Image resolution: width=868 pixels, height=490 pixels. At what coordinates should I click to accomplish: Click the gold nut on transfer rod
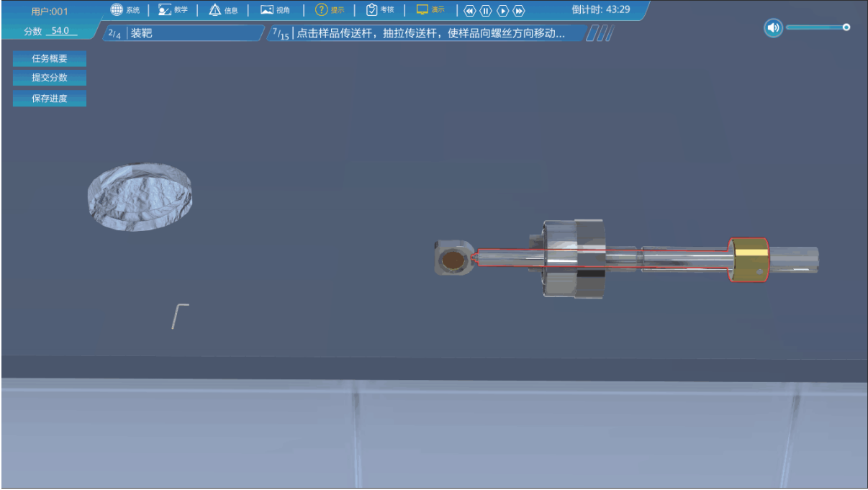(749, 259)
